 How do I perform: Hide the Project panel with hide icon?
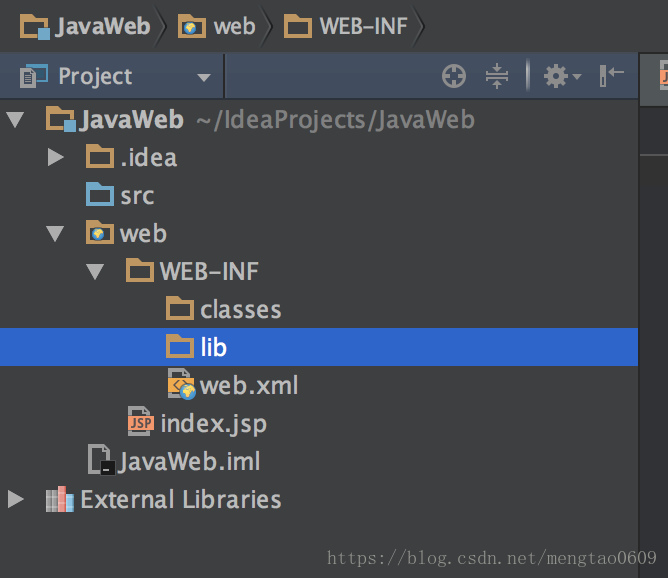pyautogui.click(x=611, y=76)
